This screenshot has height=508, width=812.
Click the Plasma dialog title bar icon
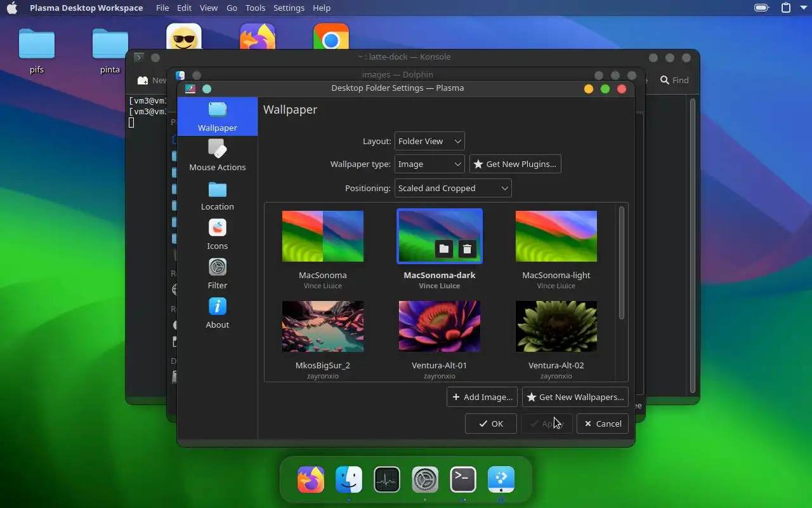tap(190, 89)
